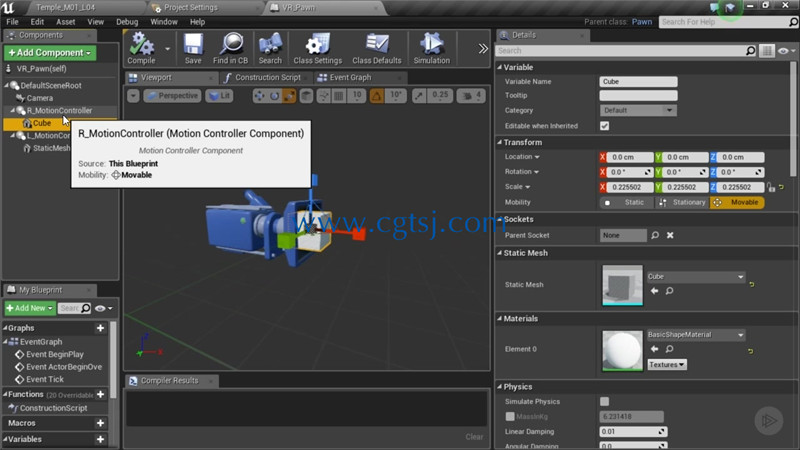Open the Asset menu
The height and width of the screenshot is (450, 800).
pyautogui.click(x=65, y=22)
